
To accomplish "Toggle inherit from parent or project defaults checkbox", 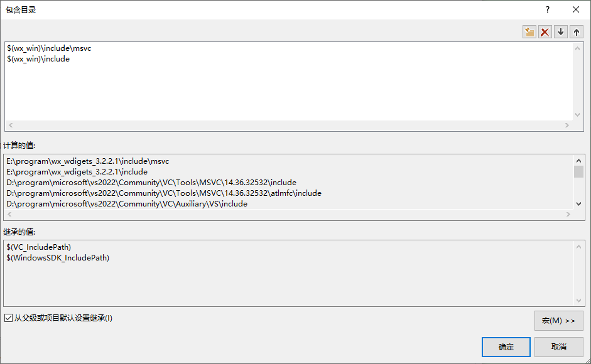I will (8, 318).
